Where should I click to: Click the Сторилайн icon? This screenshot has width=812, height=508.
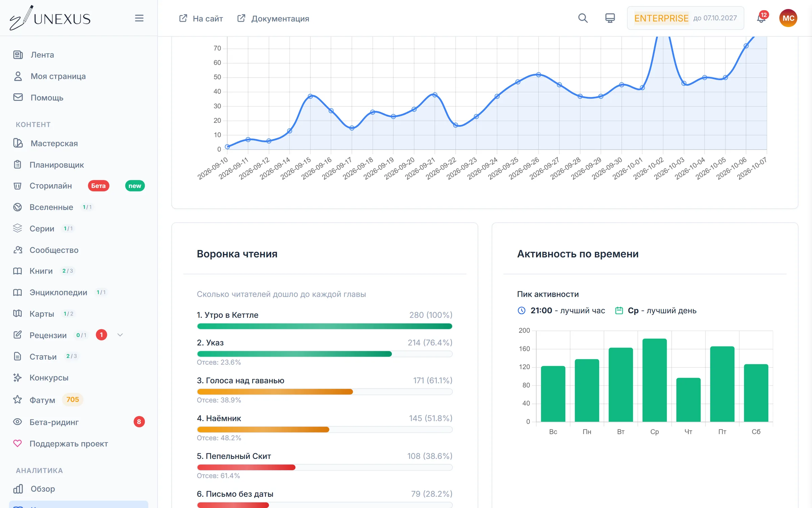(18, 186)
